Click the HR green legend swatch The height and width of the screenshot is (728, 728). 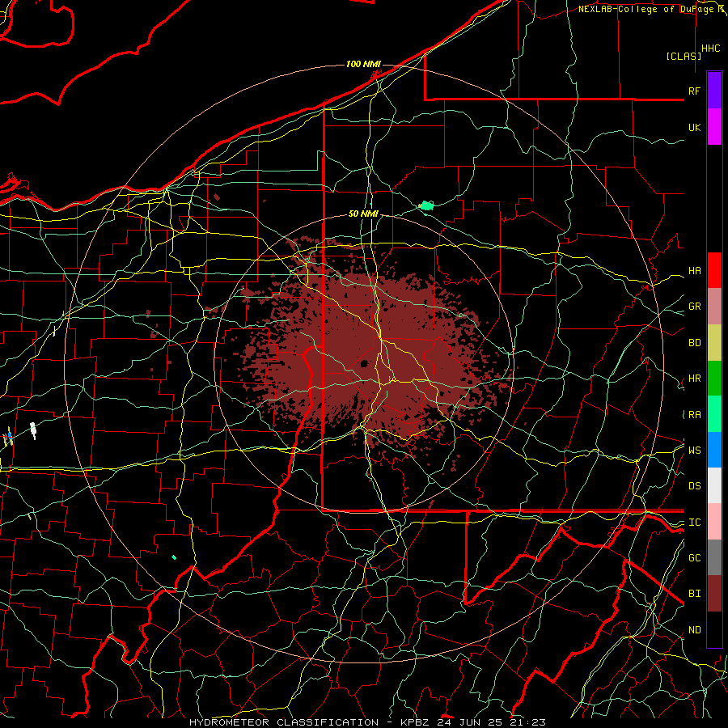pyautogui.click(x=714, y=379)
